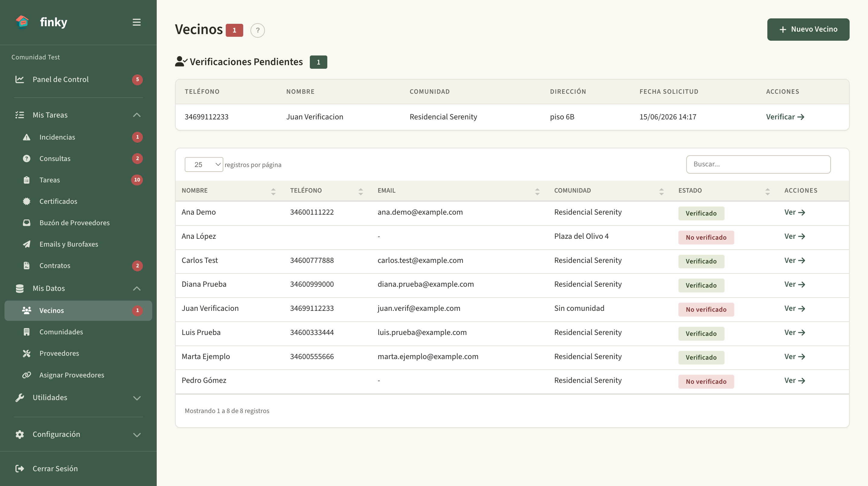Click the Verificado badge for Ana Demo
This screenshot has height=486, width=868.
pyautogui.click(x=701, y=213)
